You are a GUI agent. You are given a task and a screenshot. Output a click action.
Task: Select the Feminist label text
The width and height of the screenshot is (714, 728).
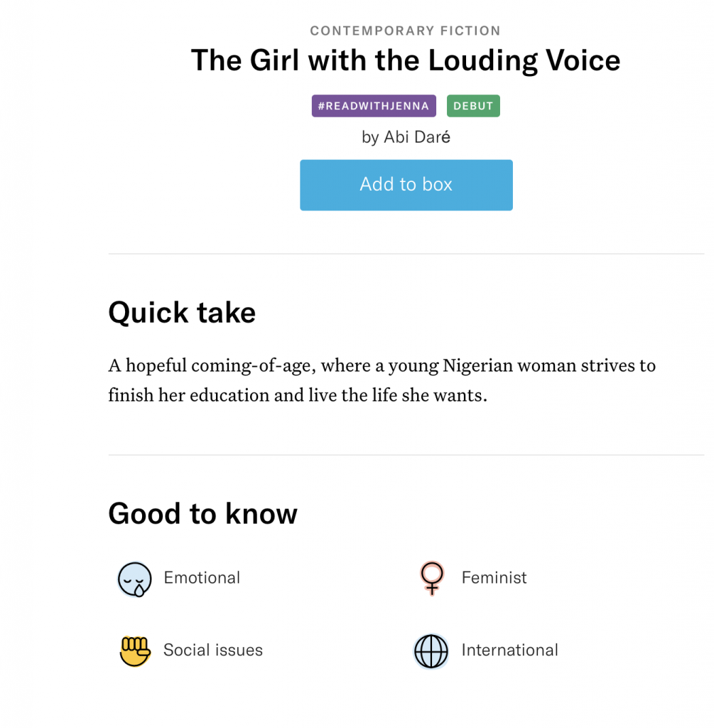494,578
